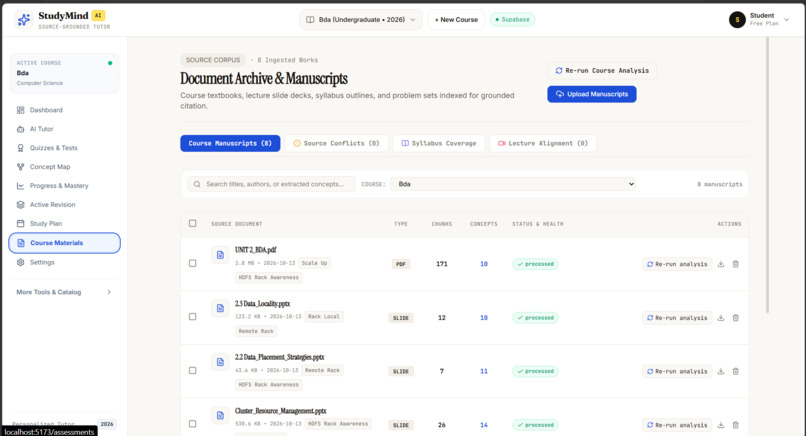Click concept count 14 for Cluster_Resource_Management
This screenshot has width=806, height=436.
click(x=484, y=425)
